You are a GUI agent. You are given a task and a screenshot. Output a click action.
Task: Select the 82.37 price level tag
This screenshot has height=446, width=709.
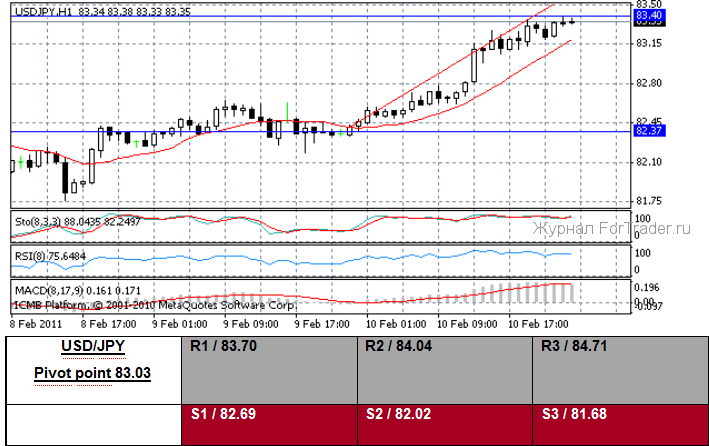pos(649,131)
